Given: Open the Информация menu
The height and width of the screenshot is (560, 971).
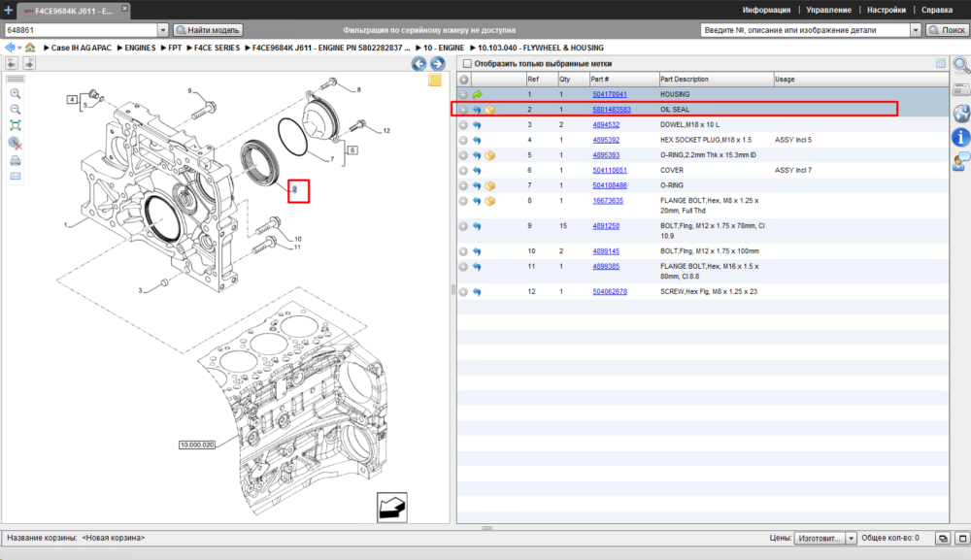Looking at the screenshot, I should (x=766, y=10).
